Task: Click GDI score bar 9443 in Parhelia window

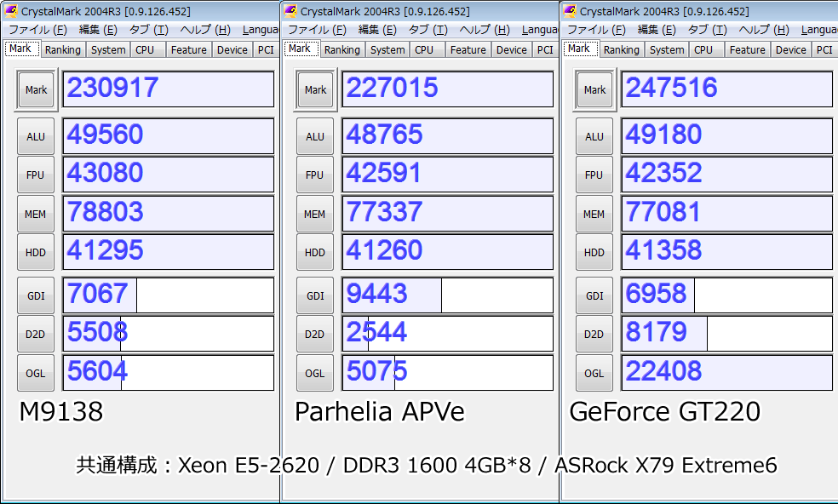Action: (x=448, y=295)
